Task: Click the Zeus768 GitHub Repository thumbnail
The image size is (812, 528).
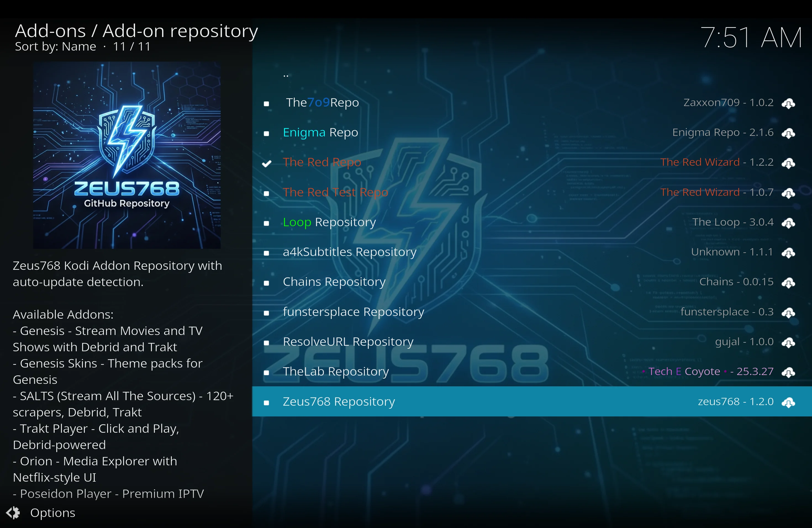Action: pos(126,155)
